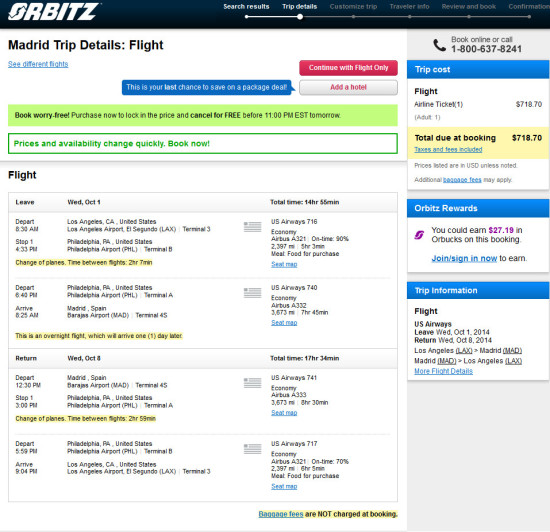Viewport: 550px width, 532px height.
Task: Click the airline logo for US Airways 740
Action: pos(253,292)
